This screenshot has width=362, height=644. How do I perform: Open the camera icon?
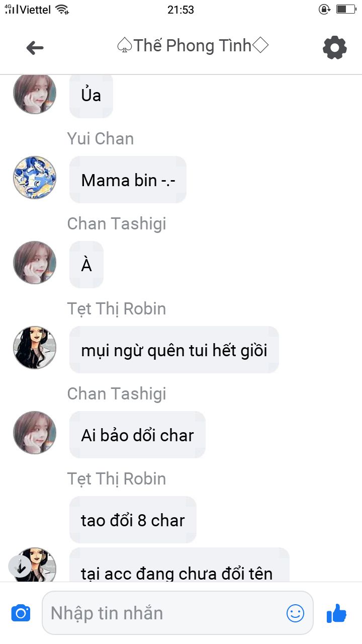coord(21,613)
